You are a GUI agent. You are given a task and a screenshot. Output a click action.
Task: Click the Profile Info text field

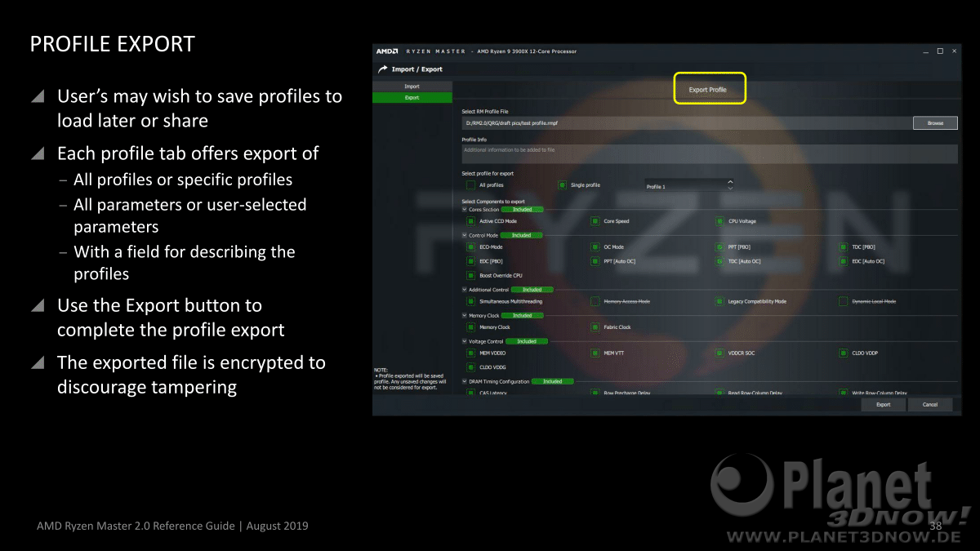pos(710,154)
